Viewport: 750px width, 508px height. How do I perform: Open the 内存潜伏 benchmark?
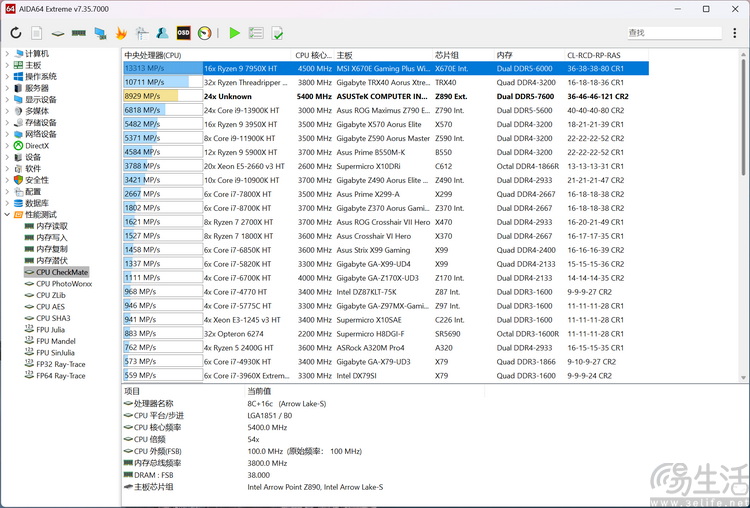point(52,261)
